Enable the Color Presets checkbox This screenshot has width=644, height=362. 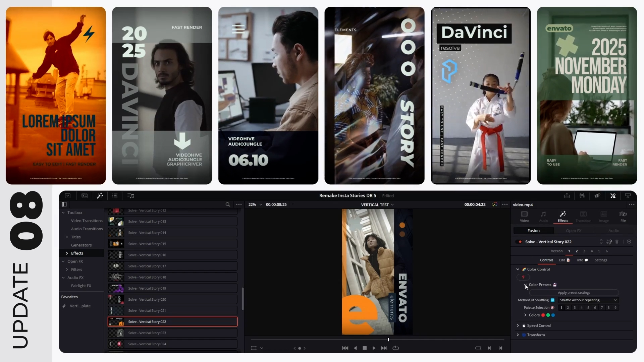(525, 284)
